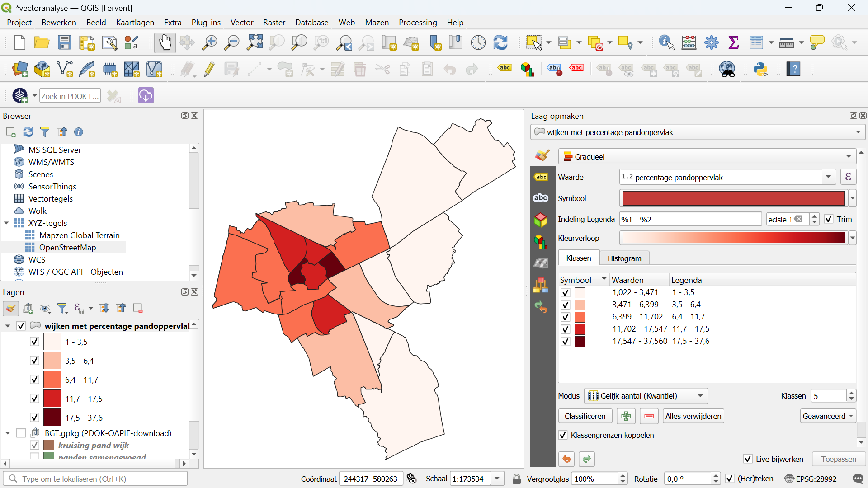Open the Gradueel renderer type dropdown

[707, 157]
